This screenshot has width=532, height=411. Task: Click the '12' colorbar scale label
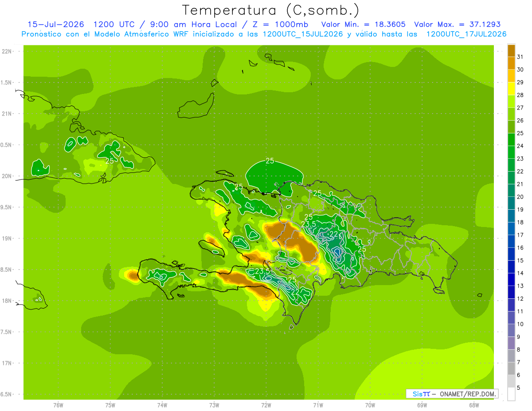click(520, 298)
